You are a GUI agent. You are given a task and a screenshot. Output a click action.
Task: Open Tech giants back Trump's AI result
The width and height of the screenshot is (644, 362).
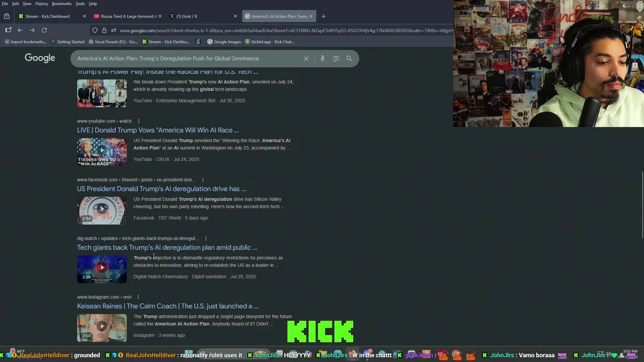pyautogui.click(x=167, y=247)
